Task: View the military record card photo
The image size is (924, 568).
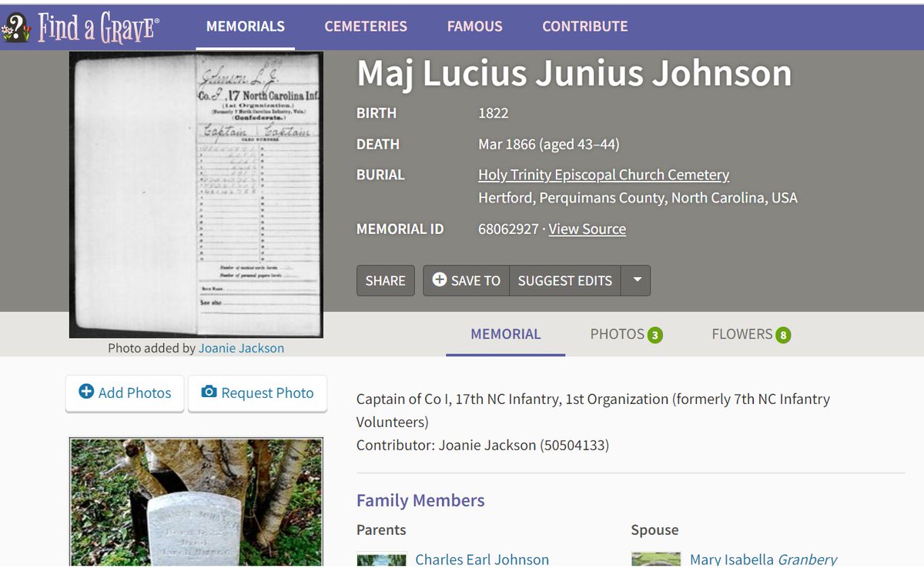Action: [x=196, y=195]
